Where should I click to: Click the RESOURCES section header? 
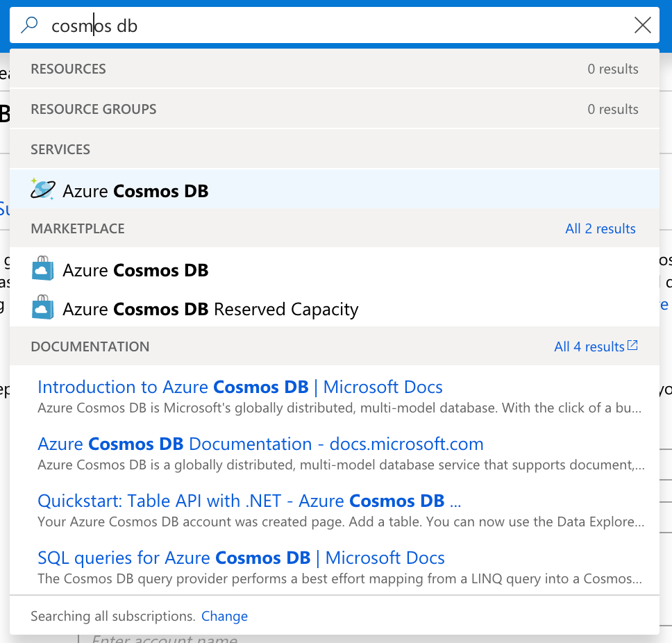[67, 69]
